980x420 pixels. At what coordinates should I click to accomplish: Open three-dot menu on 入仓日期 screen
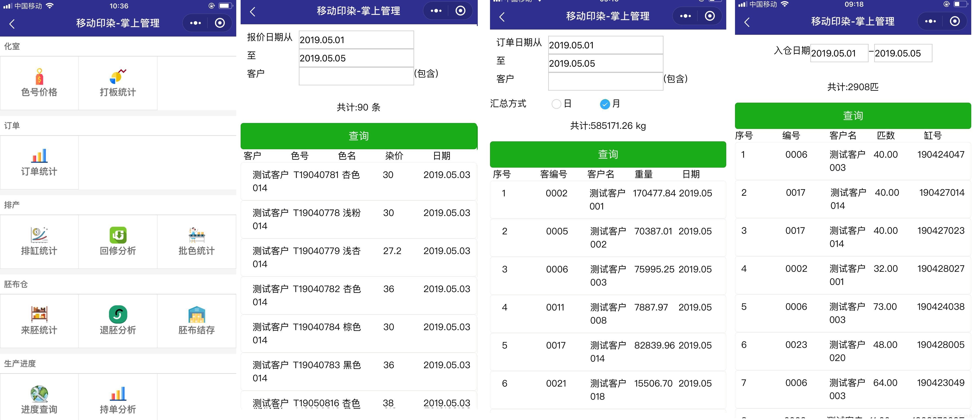930,21
